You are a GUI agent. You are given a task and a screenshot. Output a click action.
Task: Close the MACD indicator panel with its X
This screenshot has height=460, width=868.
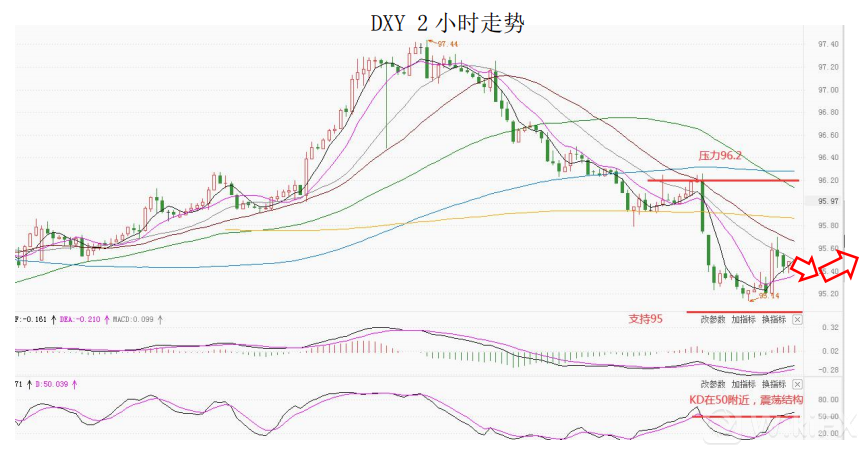click(797, 319)
